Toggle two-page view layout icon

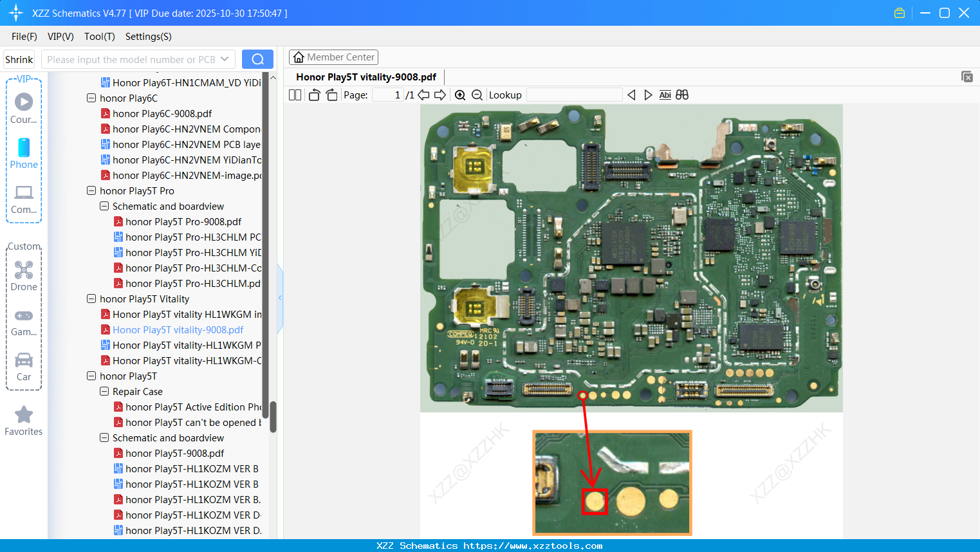(295, 95)
